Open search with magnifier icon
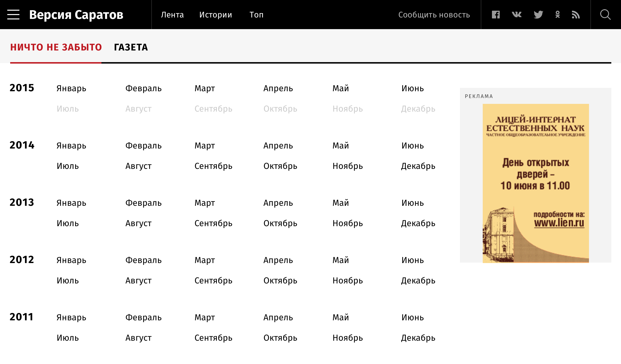The height and width of the screenshot is (364, 621). (x=605, y=15)
